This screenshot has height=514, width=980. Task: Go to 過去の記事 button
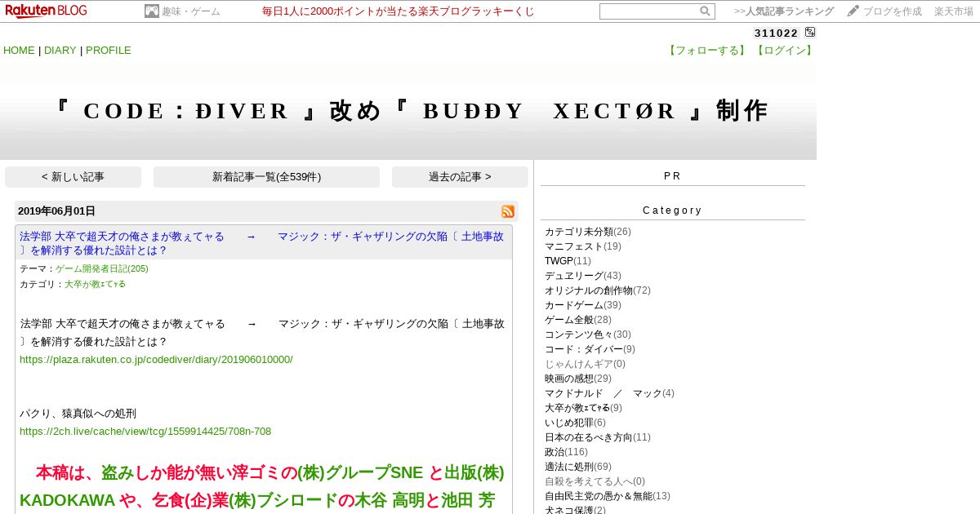click(x=460, y=177)
